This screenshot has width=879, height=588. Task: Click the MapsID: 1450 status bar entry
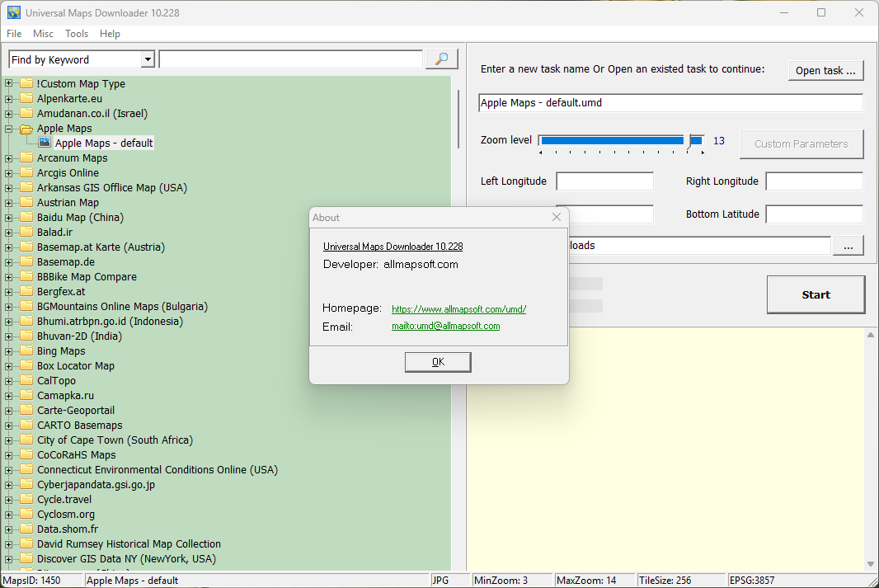(x=41, y=581)
